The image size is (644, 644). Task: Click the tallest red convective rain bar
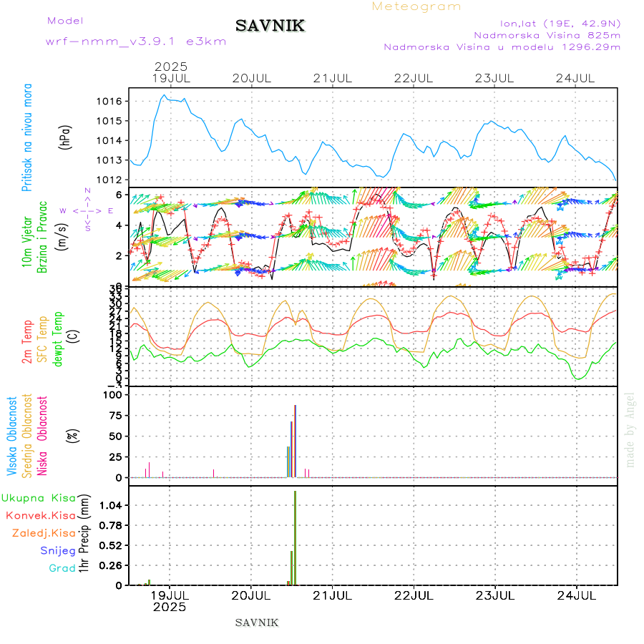tap(295, 537)
